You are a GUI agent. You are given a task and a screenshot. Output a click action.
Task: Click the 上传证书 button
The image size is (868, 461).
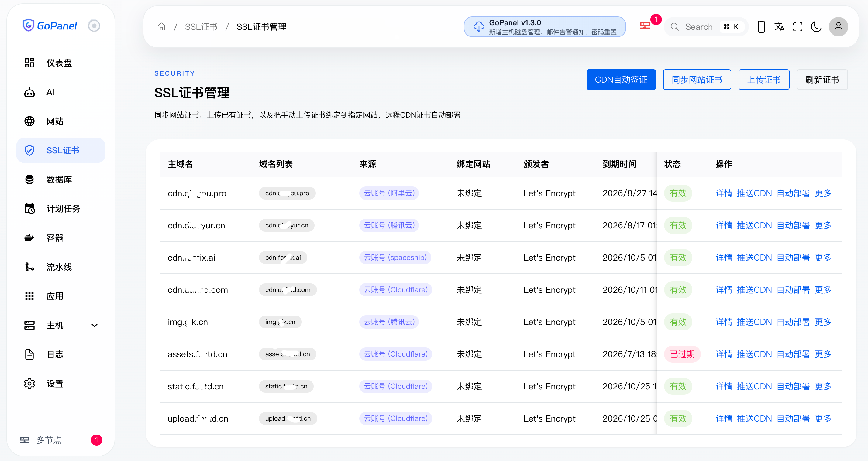pyautogui.click(x=764, y=80)
